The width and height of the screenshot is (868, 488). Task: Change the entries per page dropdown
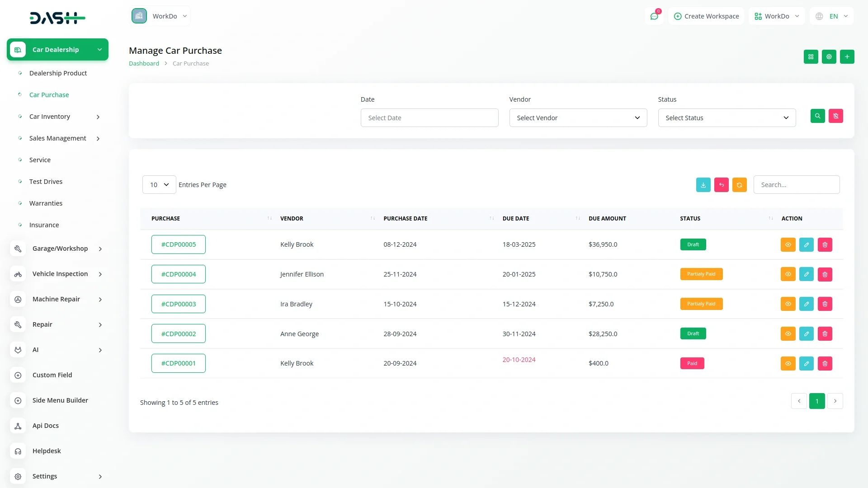[159, 185]
